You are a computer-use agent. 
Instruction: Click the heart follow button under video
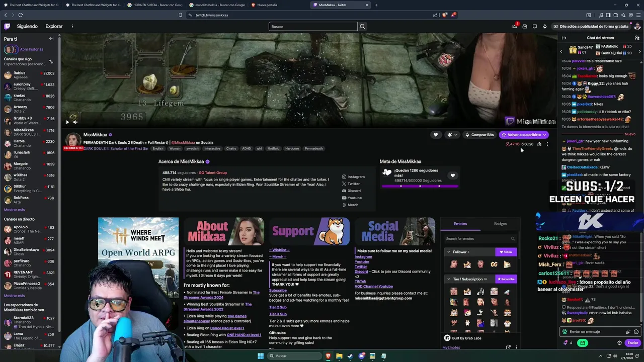point(436,135)
